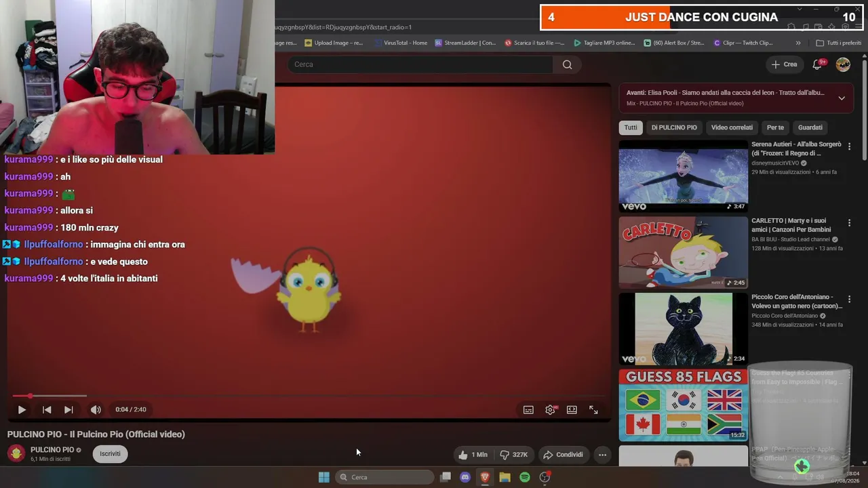
Task: Show more bookmarks overflow chevron
Action: click(798, 43)
